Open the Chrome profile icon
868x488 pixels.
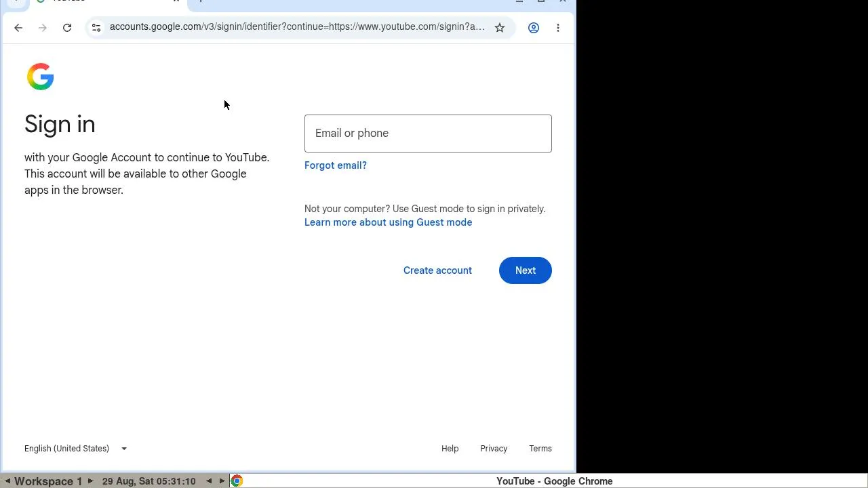534,28
